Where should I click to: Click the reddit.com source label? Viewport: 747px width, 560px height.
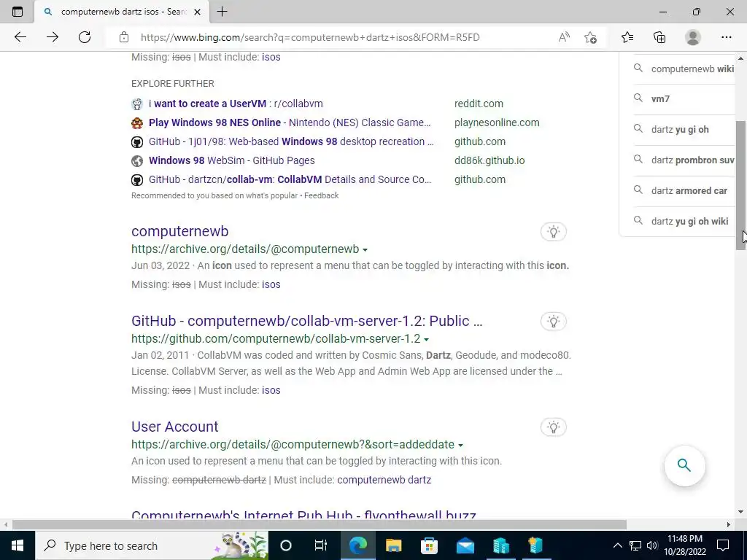pyautogui.click(x=479, y=104)
